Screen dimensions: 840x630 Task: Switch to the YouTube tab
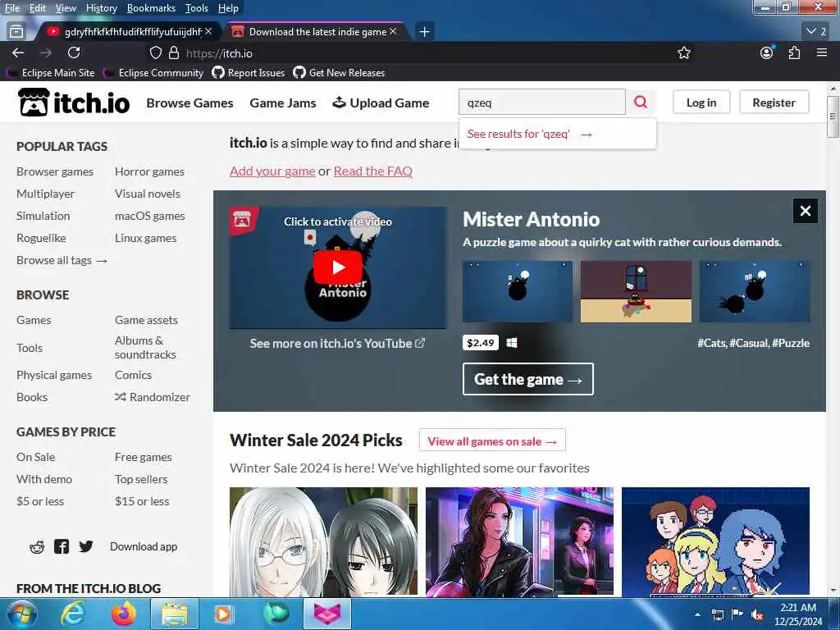coord(129,32)
